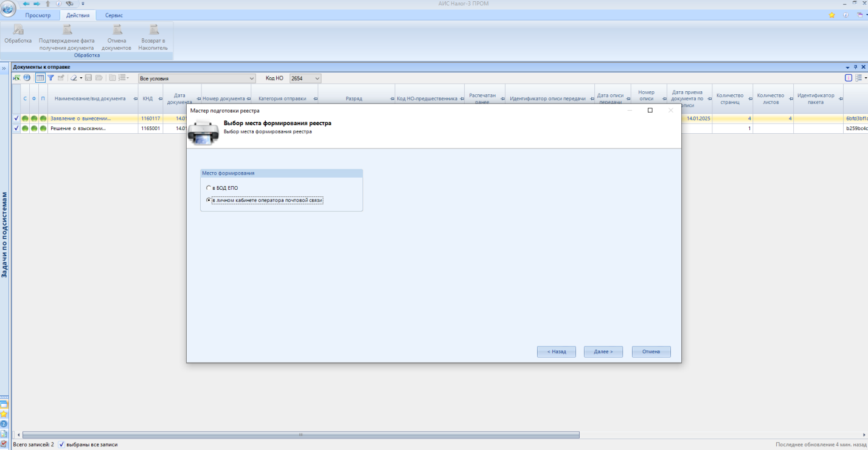
Task: Click the eraser clear icon in toolbar
Action: 74,78
